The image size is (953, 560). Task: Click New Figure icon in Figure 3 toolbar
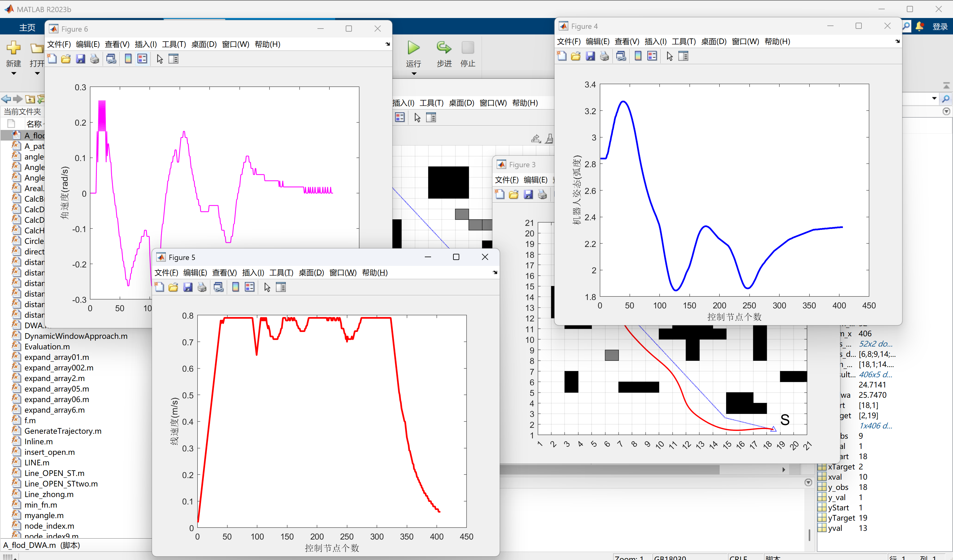click(x=500, y=195)
